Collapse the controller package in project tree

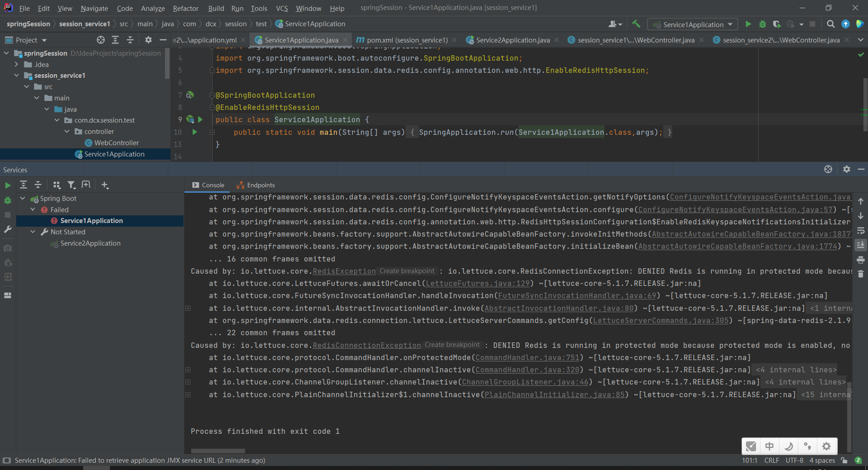(x=67, y=132)
